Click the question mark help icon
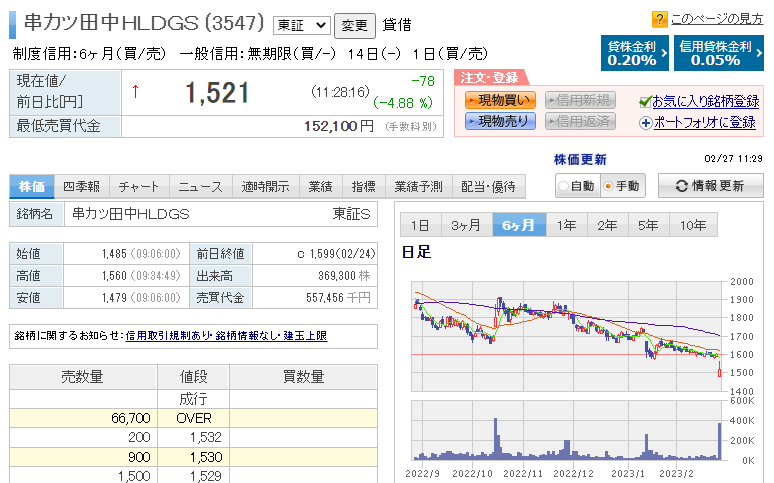 [659, 20]
